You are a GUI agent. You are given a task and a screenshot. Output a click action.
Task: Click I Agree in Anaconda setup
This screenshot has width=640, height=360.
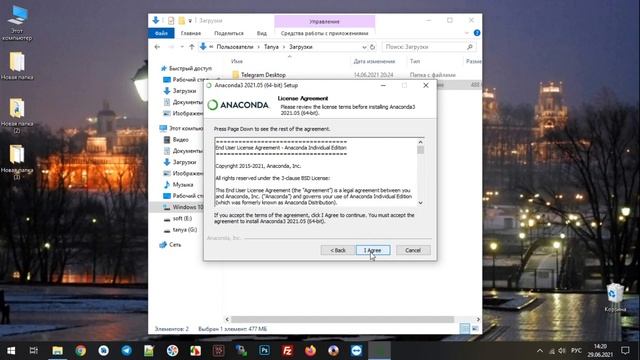pyautogui.click(x=373, y=250)
